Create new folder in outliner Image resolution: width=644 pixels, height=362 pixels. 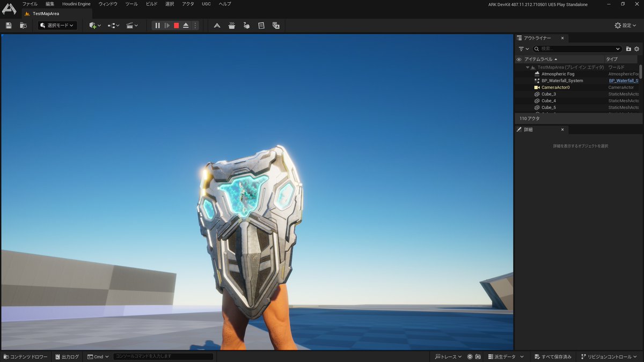tap(628, 49)
